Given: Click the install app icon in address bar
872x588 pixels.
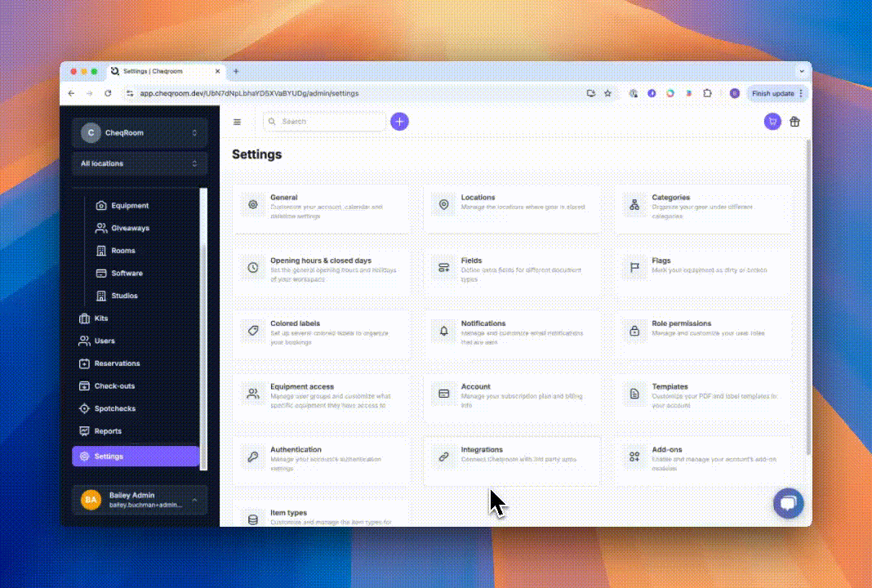Looking at the screenshot, I should (590, 93).
